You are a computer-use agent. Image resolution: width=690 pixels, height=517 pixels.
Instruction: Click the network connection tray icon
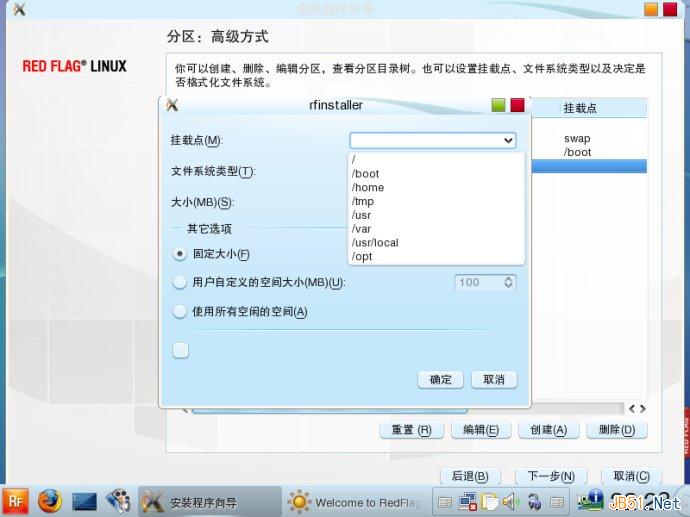click(x=468, y=502)
